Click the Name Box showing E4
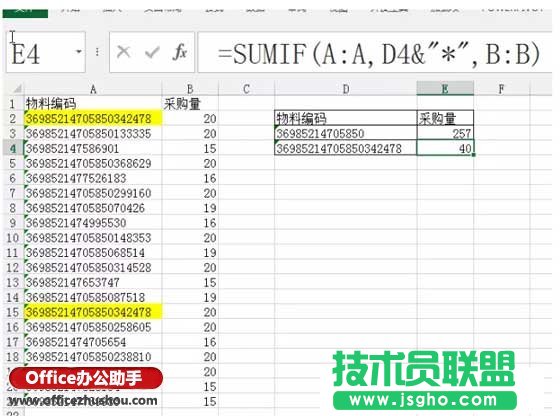Image resolution: width=560 pixels, height=416 pixels. coord(45,52)
